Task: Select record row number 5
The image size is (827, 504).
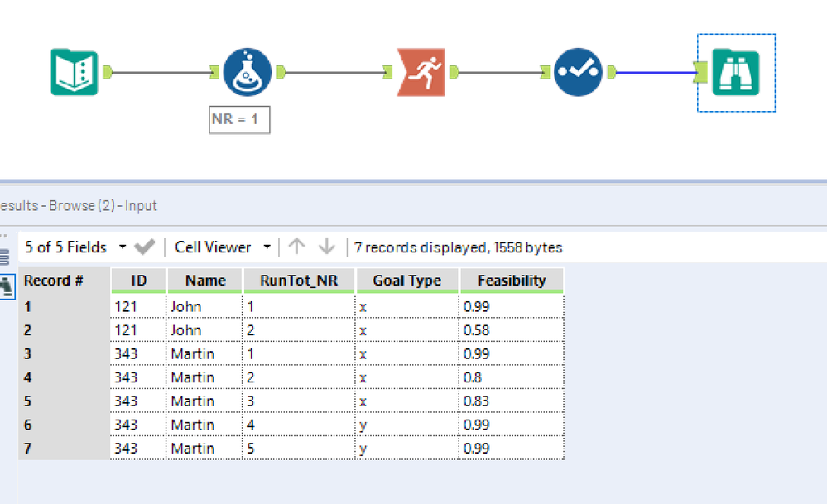Action: click(x=65, y=401)
